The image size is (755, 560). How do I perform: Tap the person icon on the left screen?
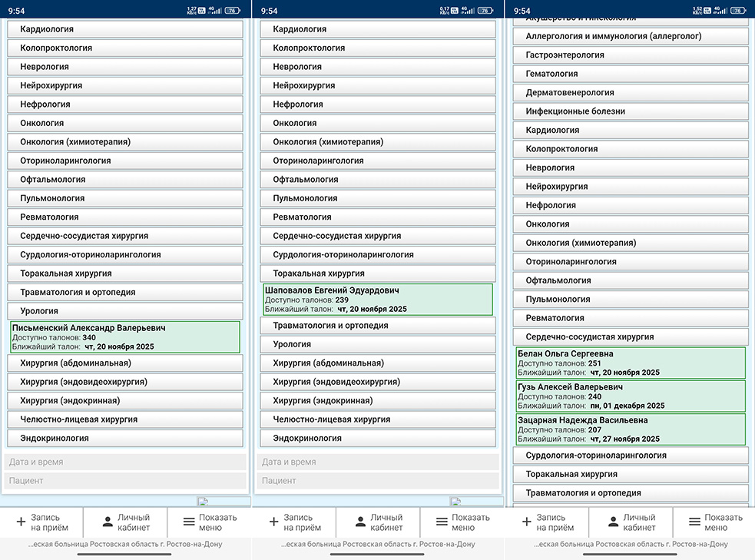click(105, 522)
